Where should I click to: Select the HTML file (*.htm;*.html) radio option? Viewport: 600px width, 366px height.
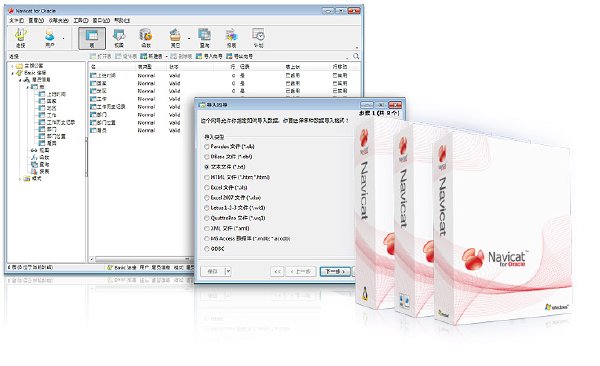[237, 177]
